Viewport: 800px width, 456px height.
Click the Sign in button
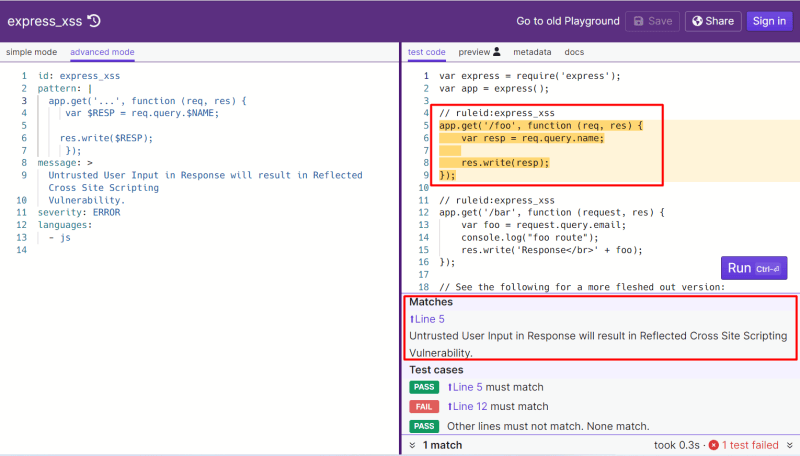[x=769, y=21]
